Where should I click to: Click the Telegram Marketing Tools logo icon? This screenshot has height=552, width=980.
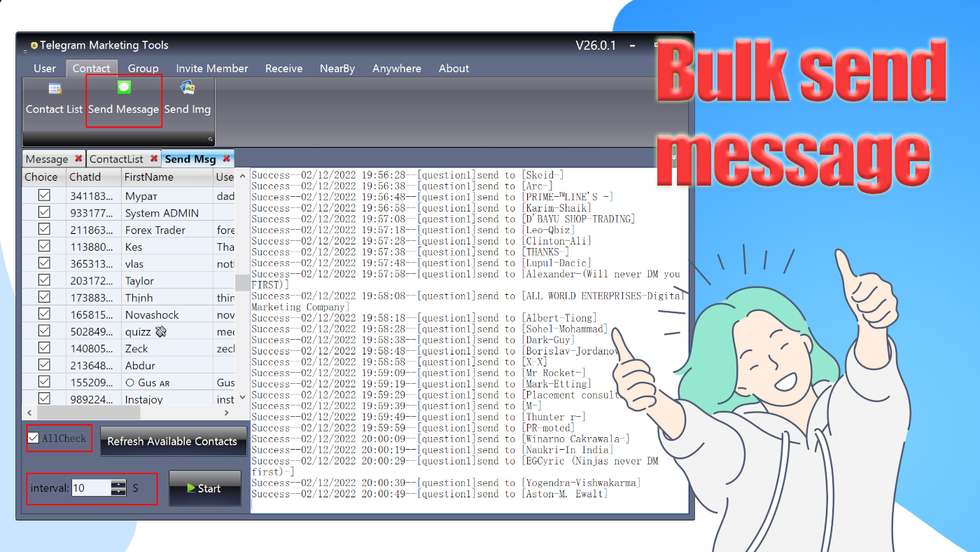(x=33, y=45)
